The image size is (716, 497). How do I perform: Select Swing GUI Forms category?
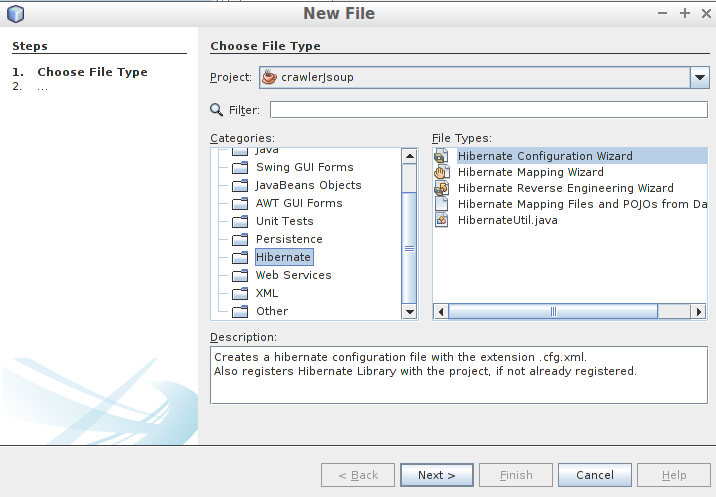305,167
